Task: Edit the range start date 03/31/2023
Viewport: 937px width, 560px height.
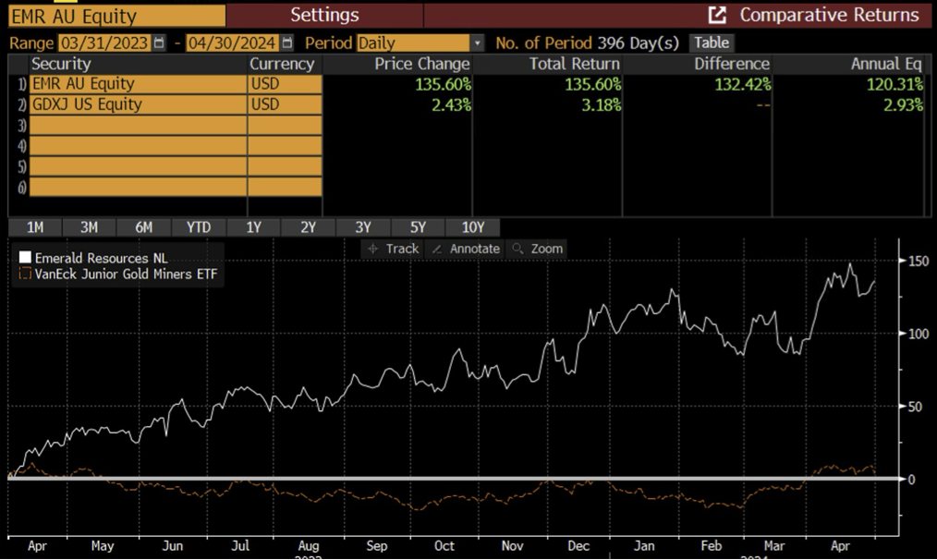Action: click(x=103, y=43)
